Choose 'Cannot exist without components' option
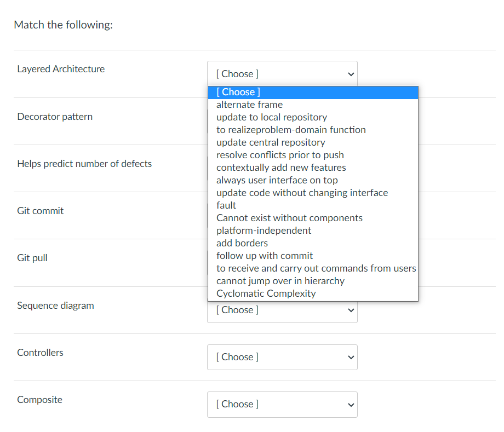The height and width of the screenshot is (432, 504). [313, 218]
